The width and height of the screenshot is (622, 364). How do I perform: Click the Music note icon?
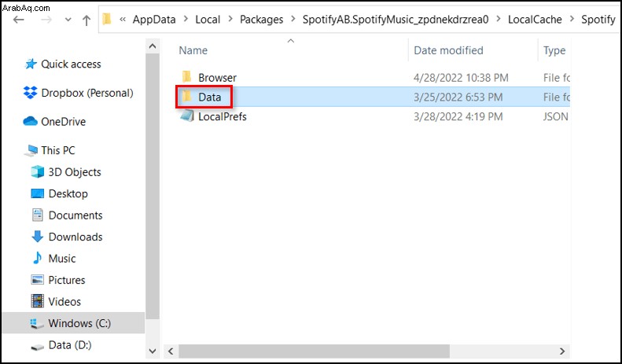37,258
